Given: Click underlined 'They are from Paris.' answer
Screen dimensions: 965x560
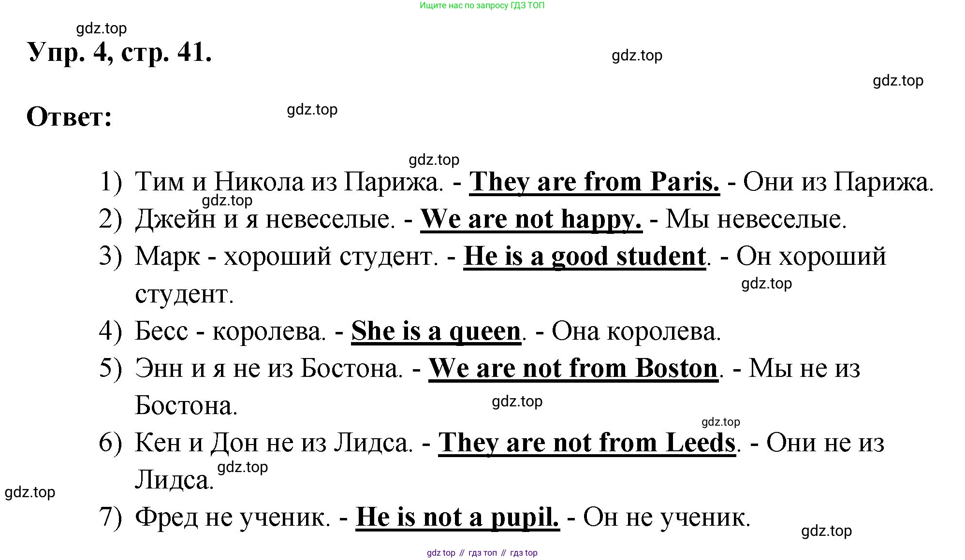Looking at the screenshot, I should [594, 182].
